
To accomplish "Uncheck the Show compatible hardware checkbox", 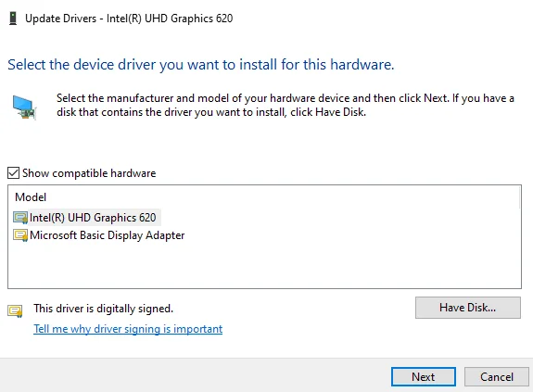I will (x=13, y=173).
